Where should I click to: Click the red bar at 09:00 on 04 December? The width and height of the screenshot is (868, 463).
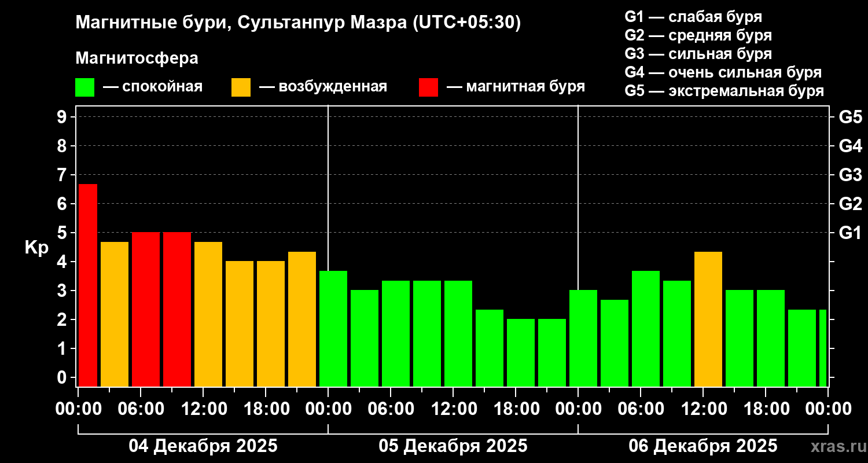click(x=177, y=310)
